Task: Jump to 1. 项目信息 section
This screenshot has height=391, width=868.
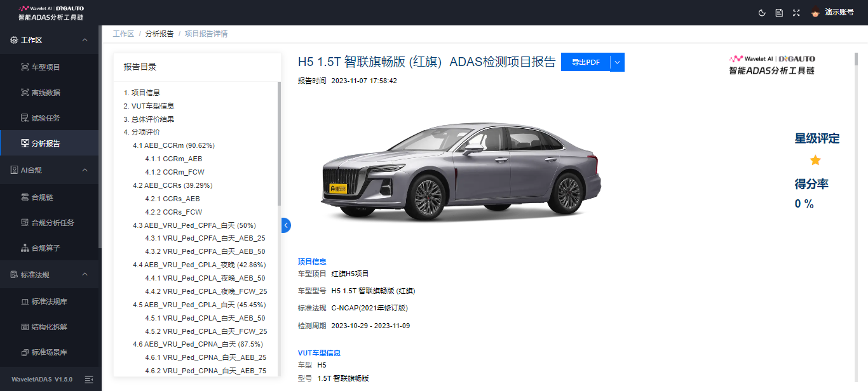Action: click(x=142, y=93)
